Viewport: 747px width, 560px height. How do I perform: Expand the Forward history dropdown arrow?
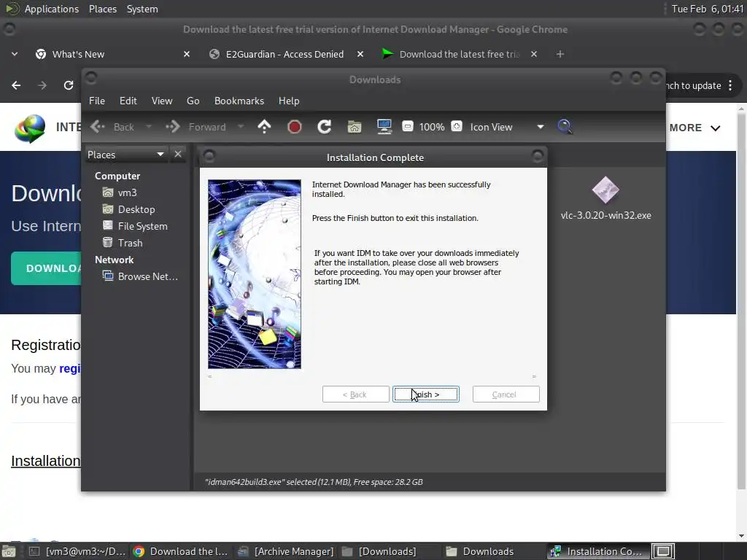241,127
